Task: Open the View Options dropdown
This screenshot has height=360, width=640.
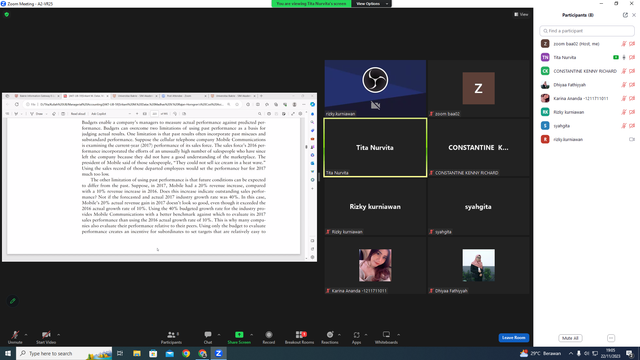Action: (x=371, y=4)
